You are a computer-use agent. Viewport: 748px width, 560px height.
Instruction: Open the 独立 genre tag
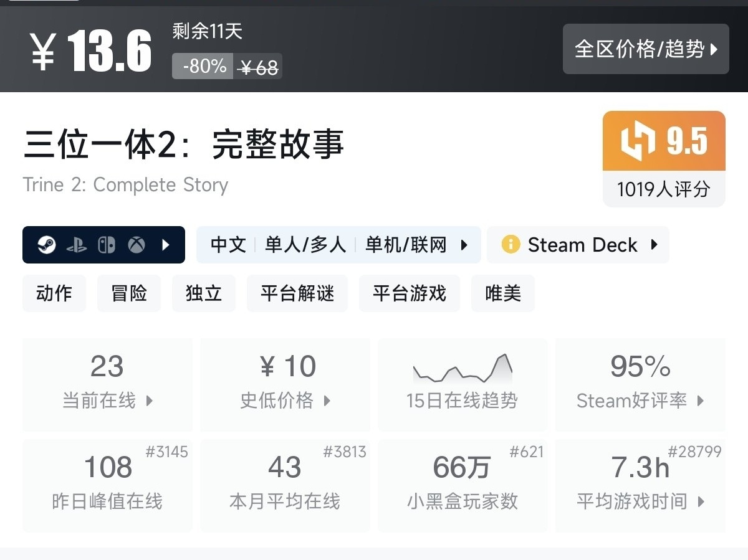(x=204, y=293)
